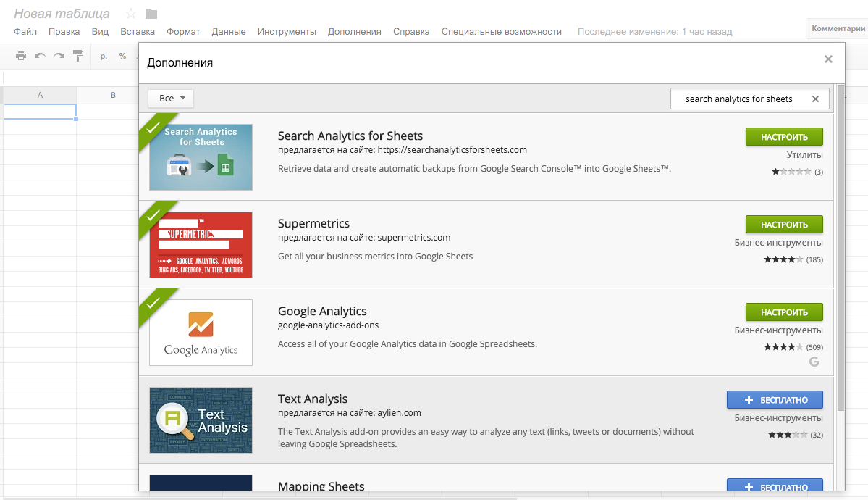
Task: Click the print icon in toolbar
Action: (x=21, y=55)
